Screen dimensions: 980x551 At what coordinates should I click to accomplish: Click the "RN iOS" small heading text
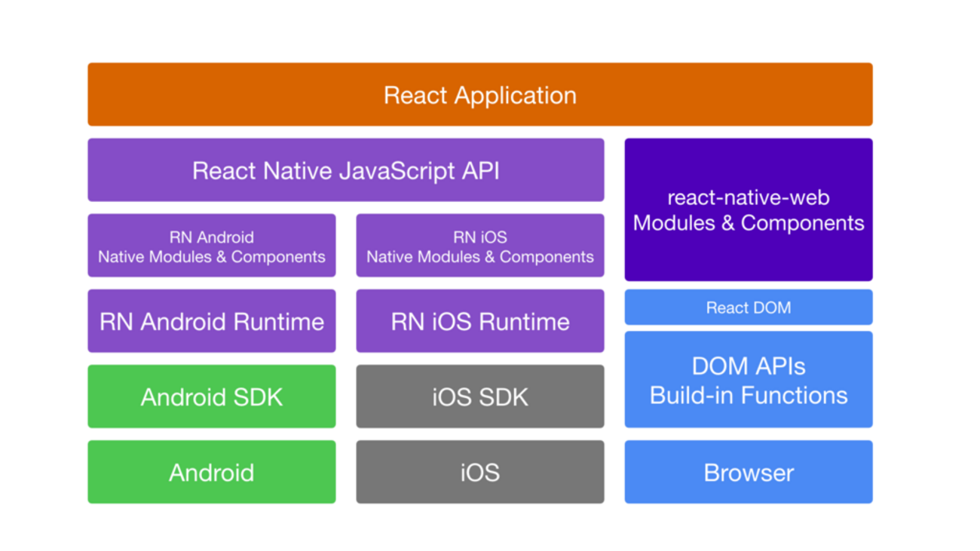tap(479, 237)
